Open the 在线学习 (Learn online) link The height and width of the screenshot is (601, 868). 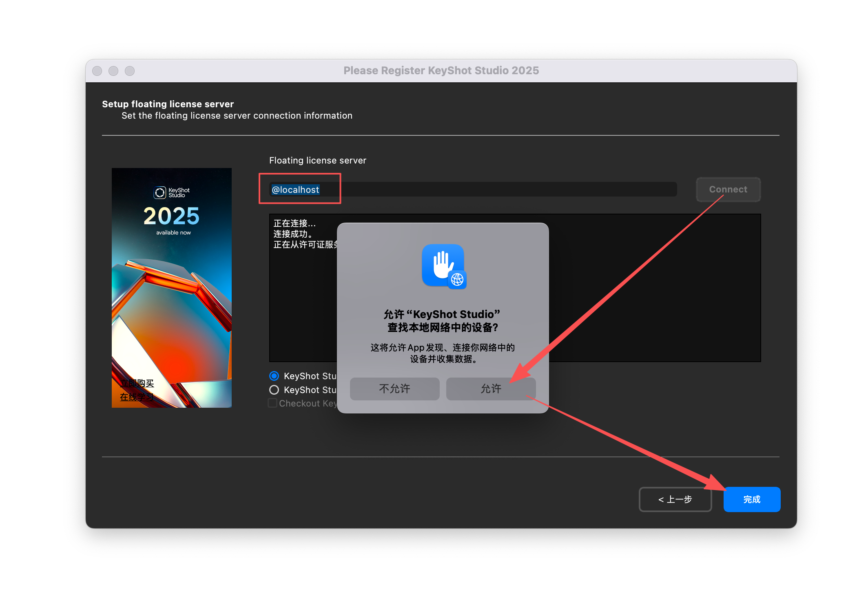pyautogui.click(x=137, y=397)
